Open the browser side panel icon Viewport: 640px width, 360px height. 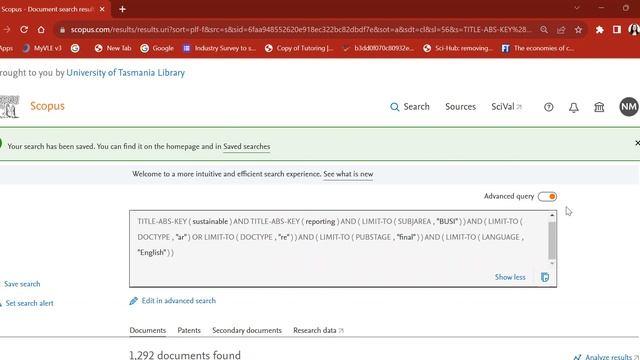[617, 29]
